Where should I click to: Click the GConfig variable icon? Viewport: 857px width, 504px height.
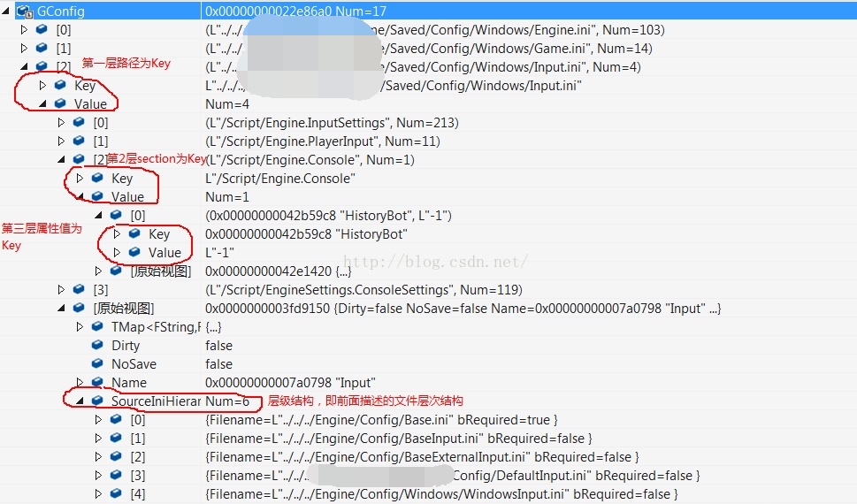click(25, 11)
